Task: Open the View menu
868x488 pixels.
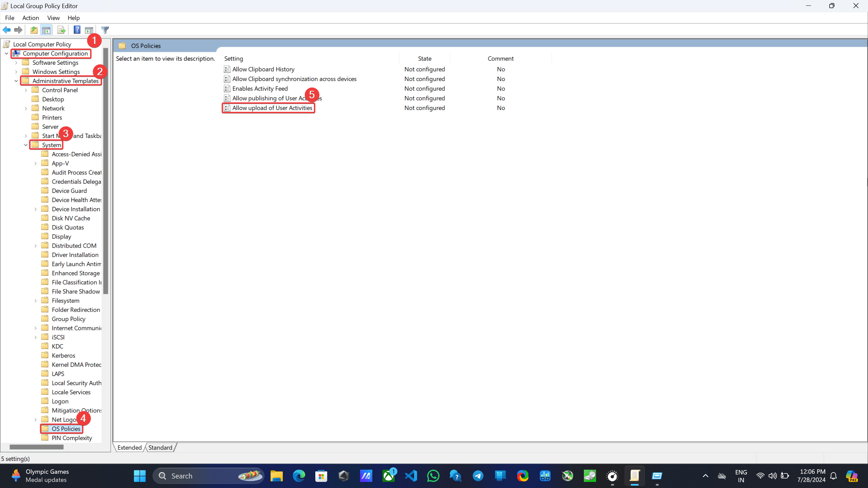Action: pos(53,18)
